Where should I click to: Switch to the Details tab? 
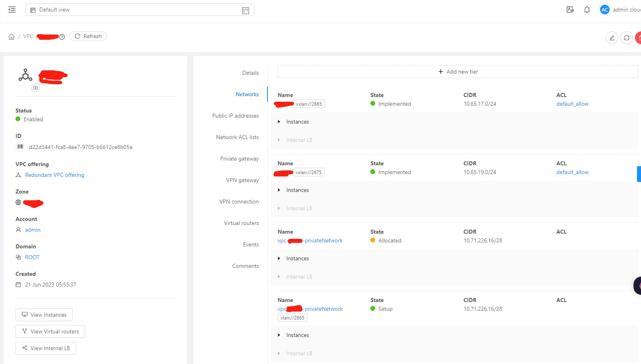[x=250, y=73]
